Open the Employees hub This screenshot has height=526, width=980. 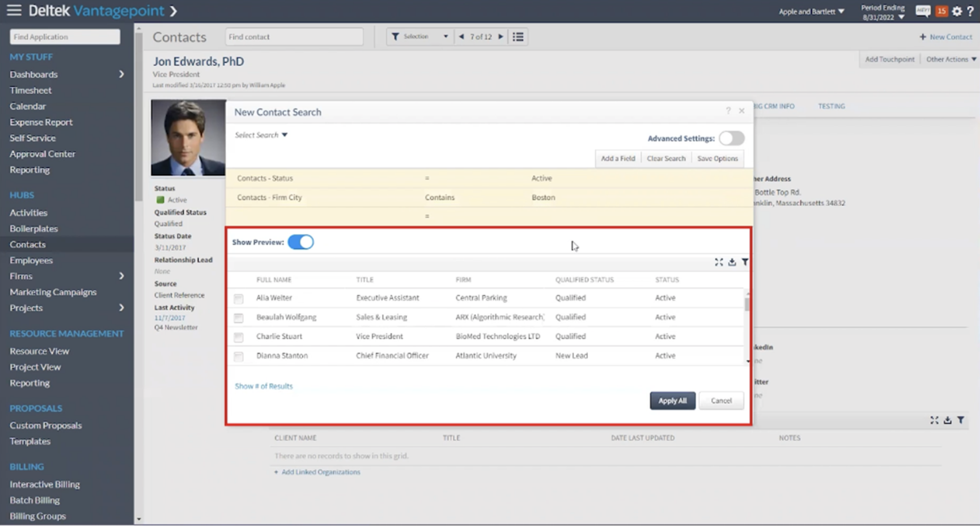[31, 260]
